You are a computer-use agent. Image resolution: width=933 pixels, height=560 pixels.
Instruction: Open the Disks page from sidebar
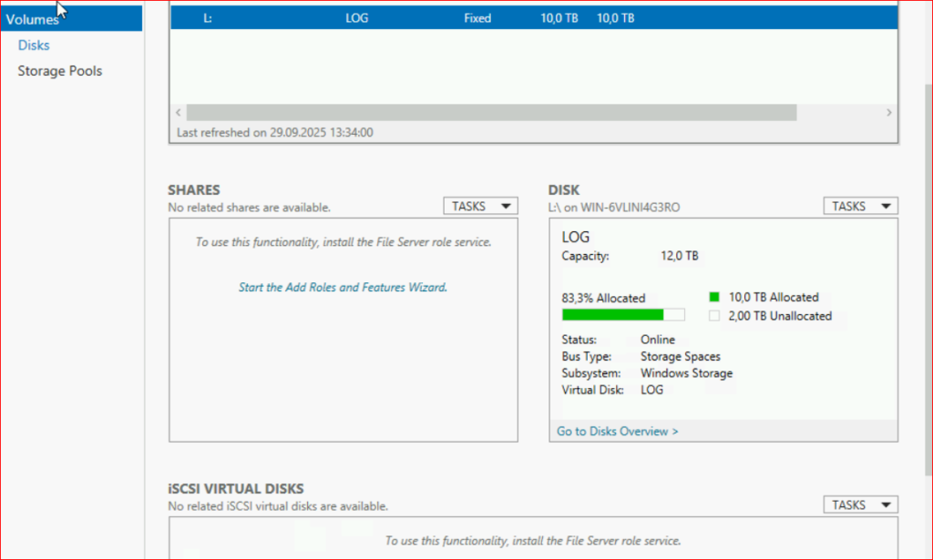coord(34,46)
